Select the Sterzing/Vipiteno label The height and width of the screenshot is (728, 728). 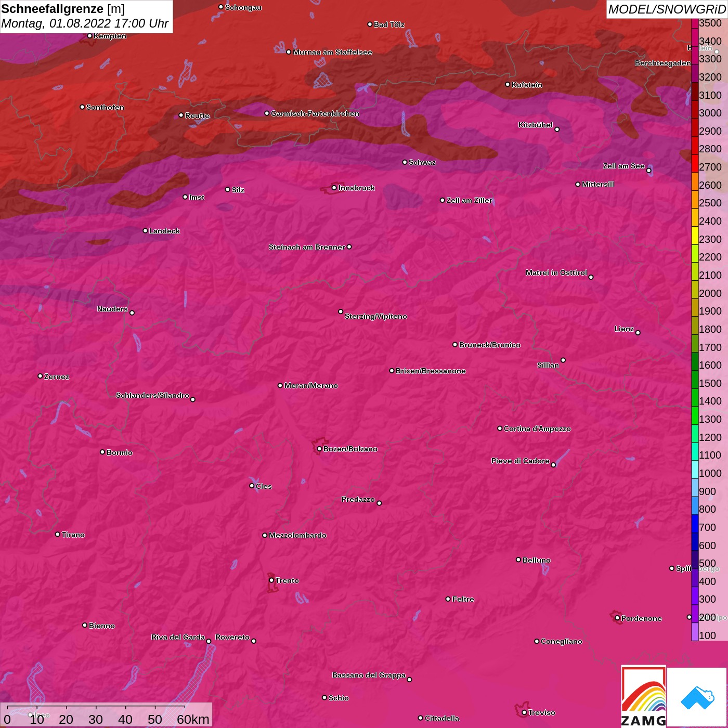click(x=375, y=316)
